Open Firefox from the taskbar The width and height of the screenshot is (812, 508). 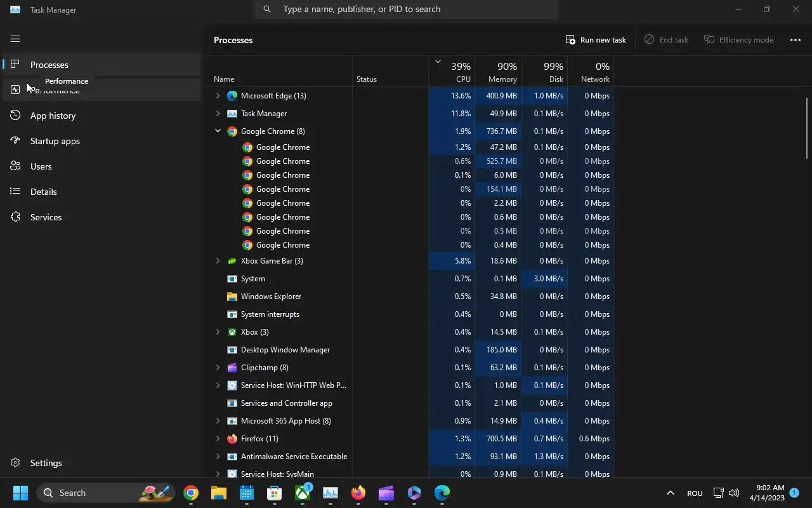358,493
